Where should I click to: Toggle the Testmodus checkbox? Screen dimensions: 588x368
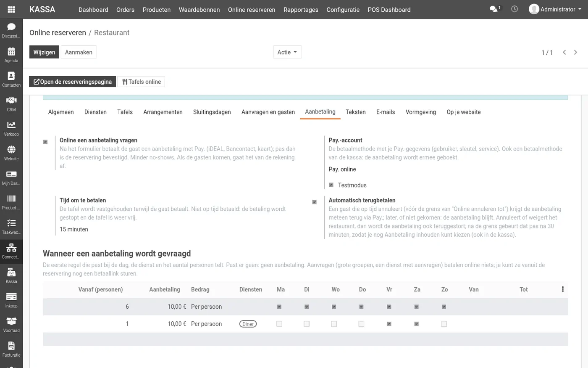[x=331, y=185]
